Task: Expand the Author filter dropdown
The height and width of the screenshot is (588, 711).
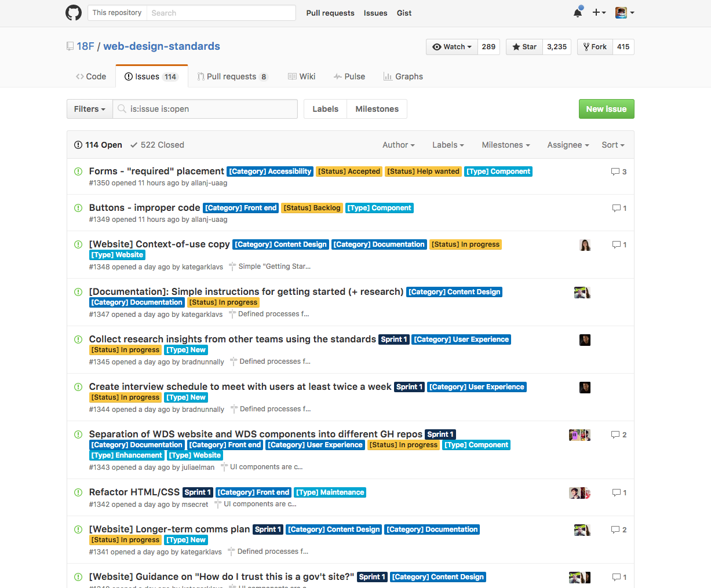Action: click(399, 145)
